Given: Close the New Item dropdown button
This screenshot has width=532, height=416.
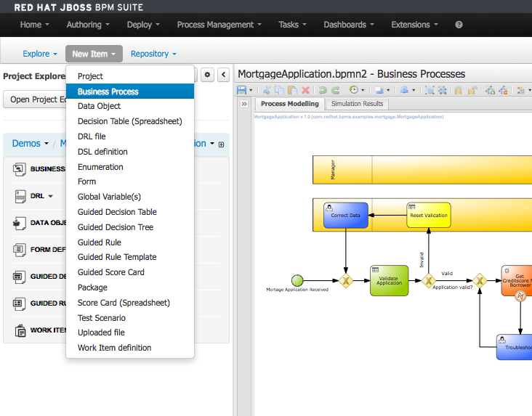Looking at the screenshot, I should [x=94, y=54].
